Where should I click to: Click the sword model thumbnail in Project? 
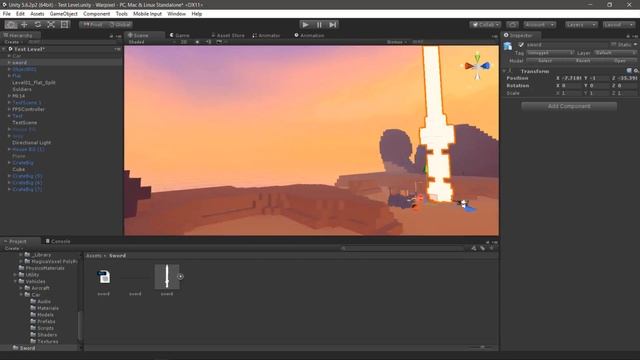tap(167, 277)
